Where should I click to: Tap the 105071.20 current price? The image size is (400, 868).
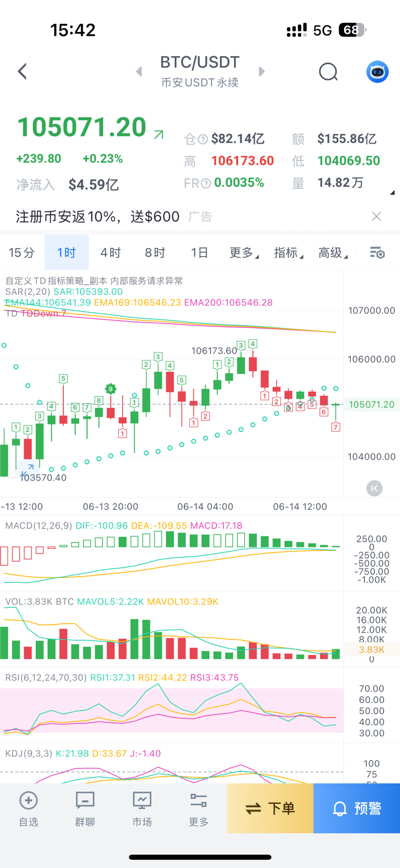pyautogui.click(x=82, y=127)
